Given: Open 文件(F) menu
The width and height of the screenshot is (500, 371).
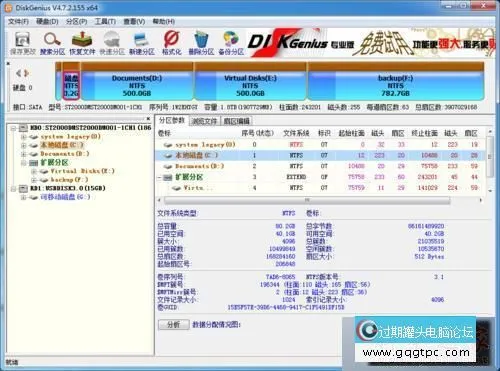Looking at the screenshot, I should tap(18, 22).
